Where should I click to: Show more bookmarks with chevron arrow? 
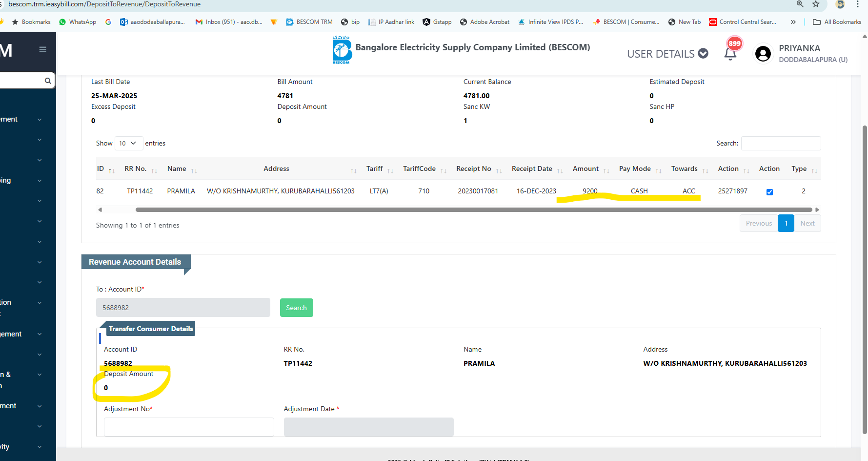pyautogui.click(x=793, y=22)
